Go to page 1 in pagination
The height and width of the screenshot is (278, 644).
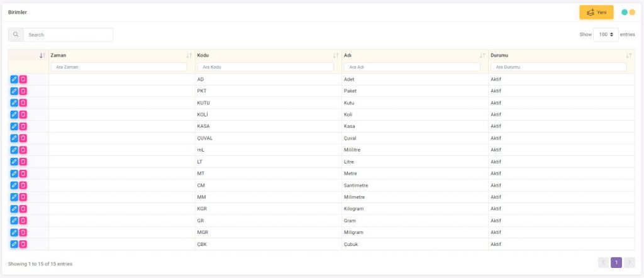click(x=616, y=262)
